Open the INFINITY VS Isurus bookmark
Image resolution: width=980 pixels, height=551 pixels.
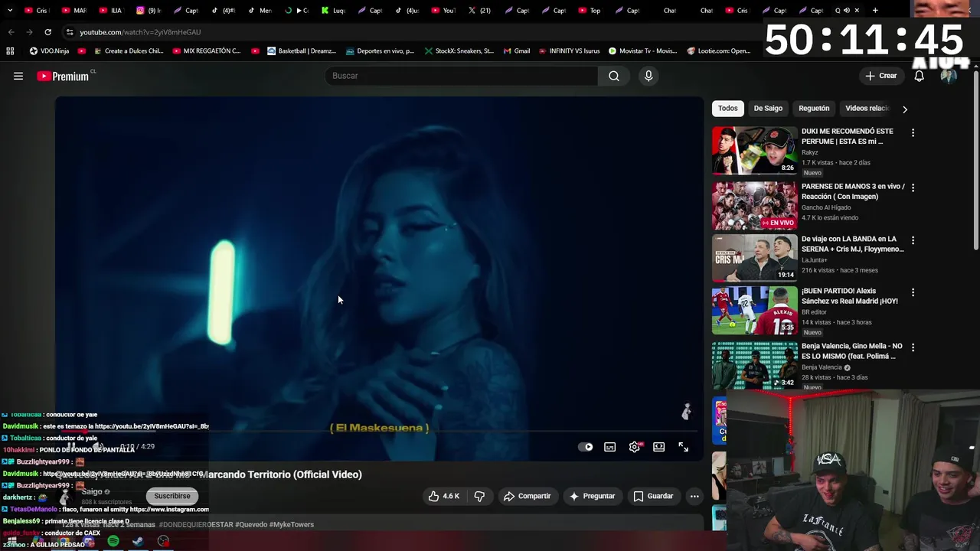point(569,51)
